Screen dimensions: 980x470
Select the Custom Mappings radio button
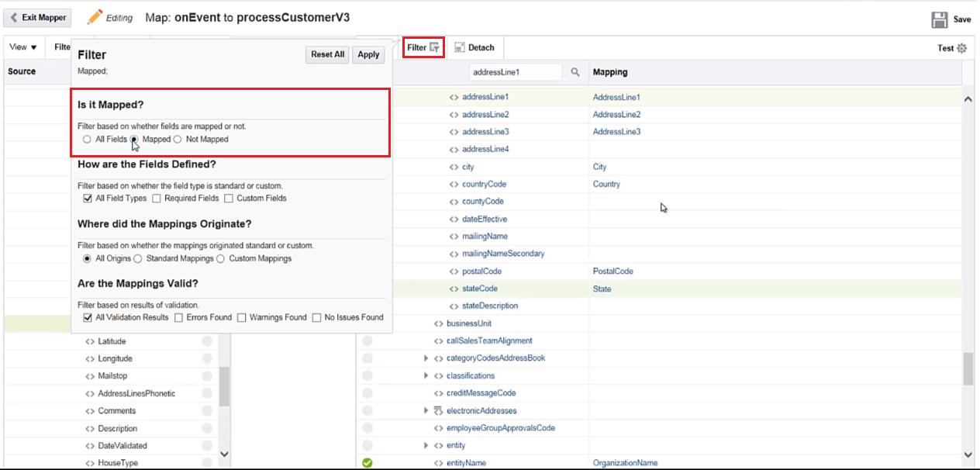click(x=221, y=258)
